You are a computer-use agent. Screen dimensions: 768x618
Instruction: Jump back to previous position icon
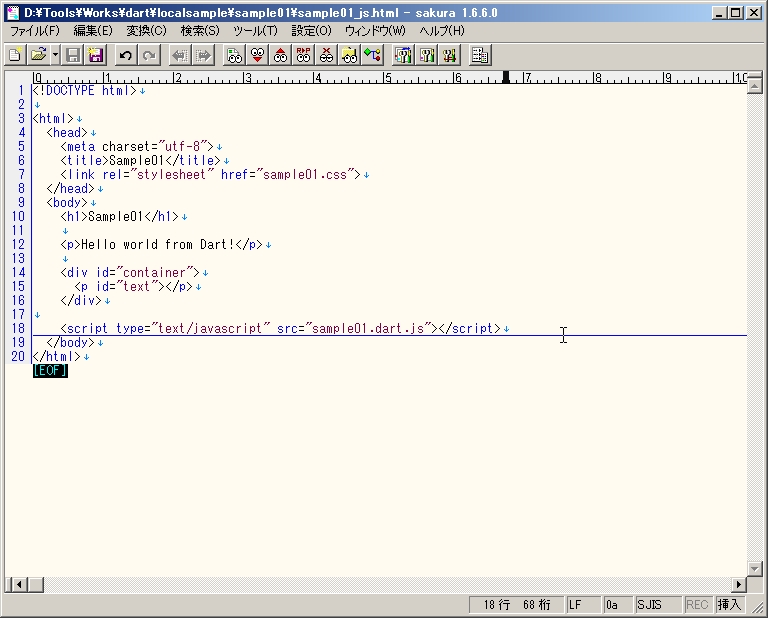coord(180,55)
